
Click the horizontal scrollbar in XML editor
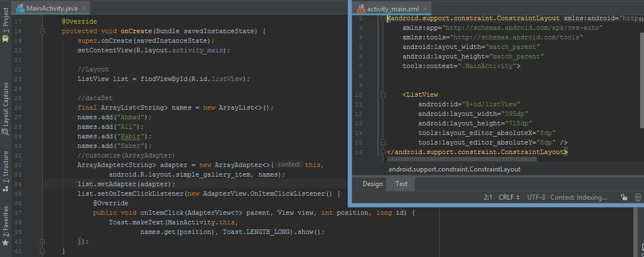(461, 159)
